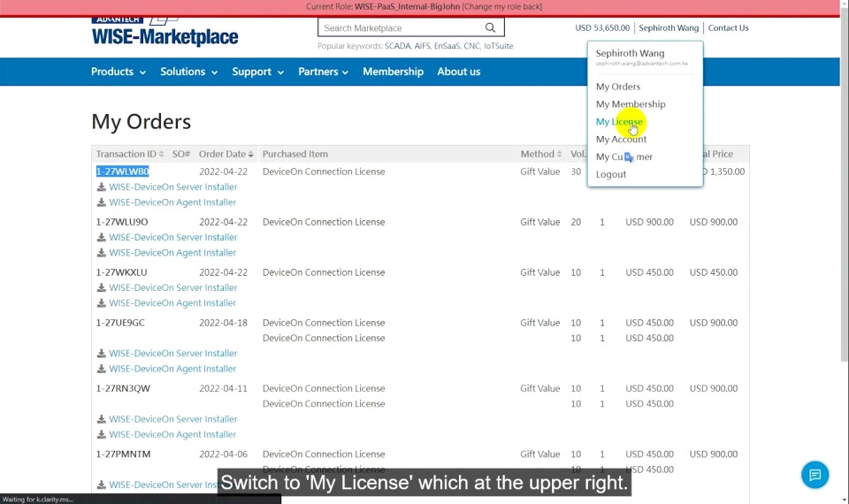The image size is (849, 504).
Task: Click transaction ID 1-27UE9GC
Action: click(120, 323)
